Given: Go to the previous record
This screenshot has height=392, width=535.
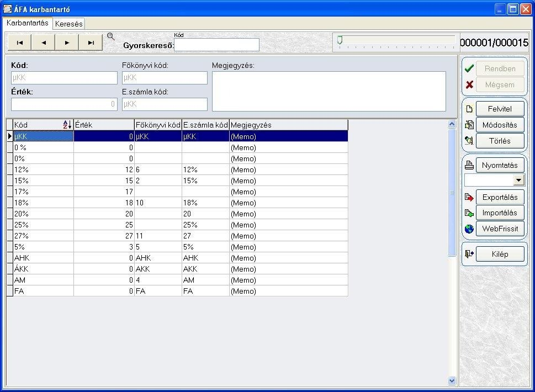Looking at the screenshot, I should (43, 43).
